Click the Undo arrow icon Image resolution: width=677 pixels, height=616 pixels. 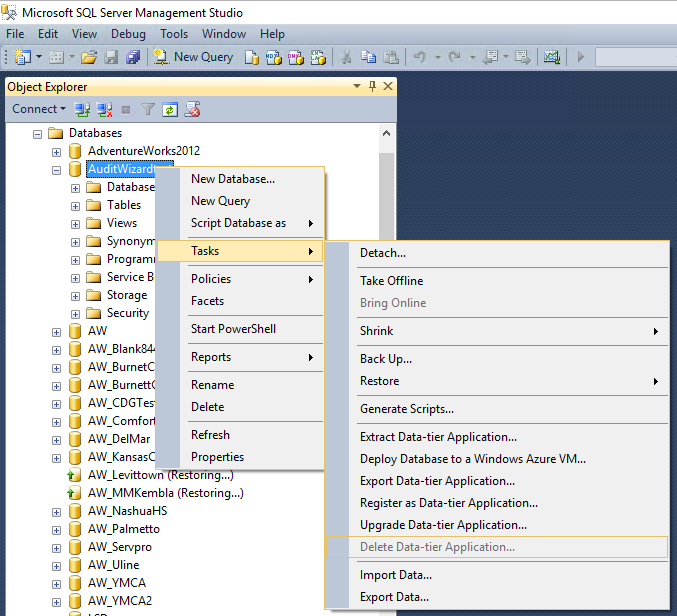click(420, 57)
